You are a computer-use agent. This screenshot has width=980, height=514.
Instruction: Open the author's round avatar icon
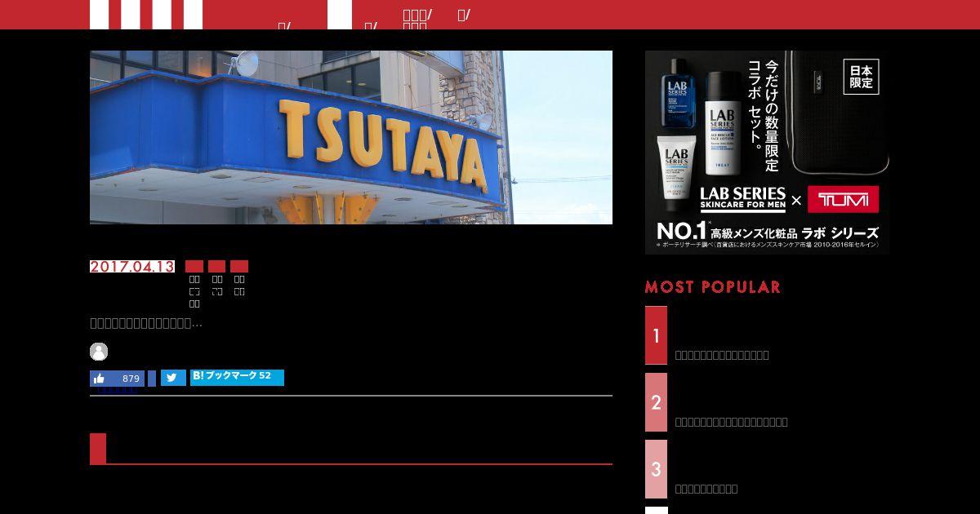(x=99, y=352)
